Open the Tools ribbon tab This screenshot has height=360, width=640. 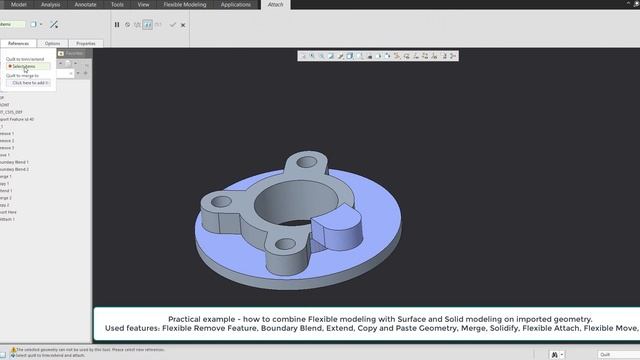(117, 4)
